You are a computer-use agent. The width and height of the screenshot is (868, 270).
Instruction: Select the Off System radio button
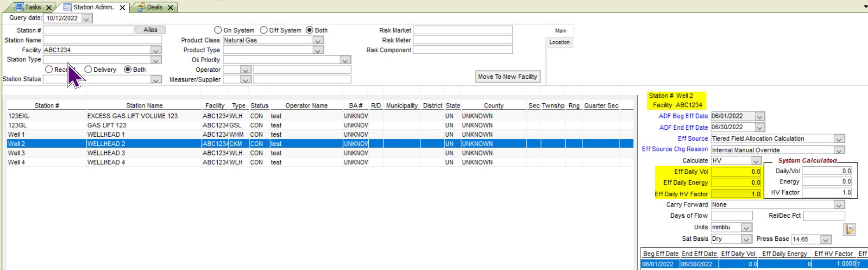264,30
